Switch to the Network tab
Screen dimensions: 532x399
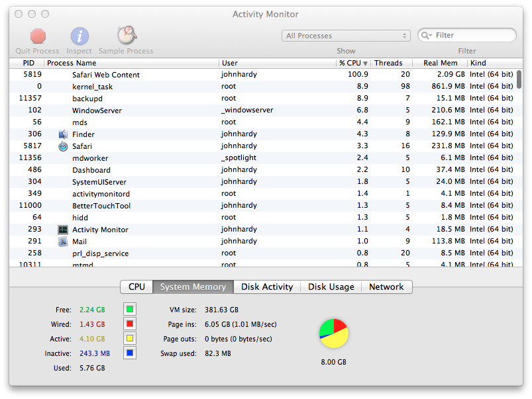[x=387, y=287]
